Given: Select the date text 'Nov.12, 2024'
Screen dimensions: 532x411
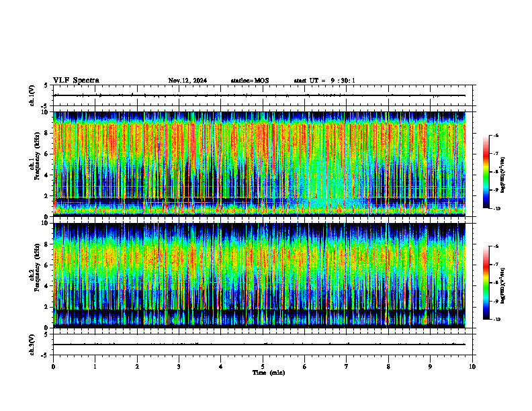Looking at the screenshot, I should click(x=187, y=81).
